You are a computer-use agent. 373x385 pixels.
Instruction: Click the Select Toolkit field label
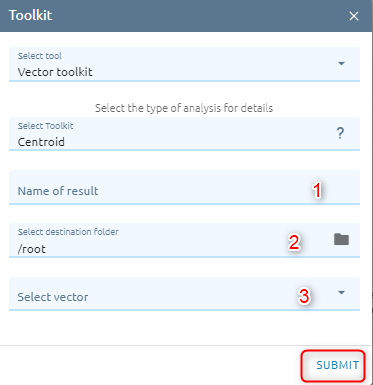45,126
